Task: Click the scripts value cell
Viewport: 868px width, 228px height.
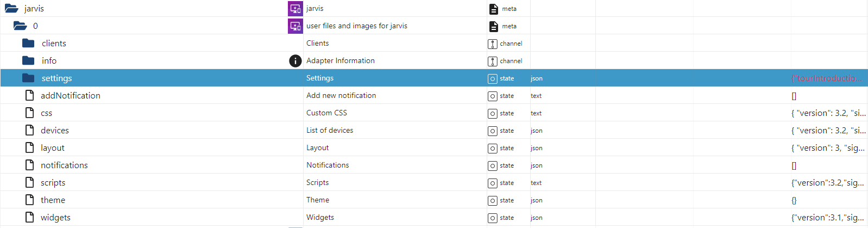Action: pyautogui.click(x=827, y=183)
